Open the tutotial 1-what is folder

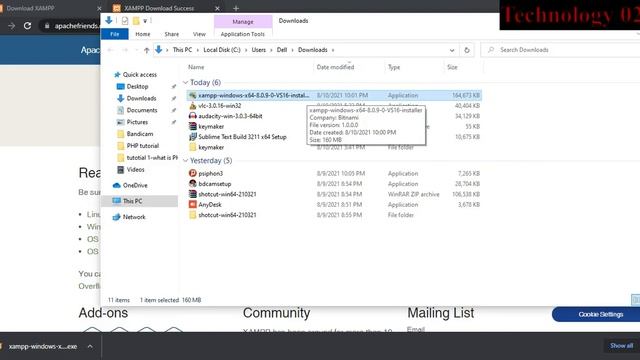pos(152,158)
